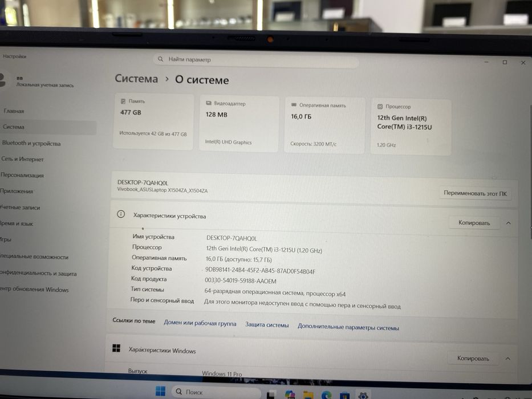
Task: Open Приложения settings section
Action: click(17, 191)
